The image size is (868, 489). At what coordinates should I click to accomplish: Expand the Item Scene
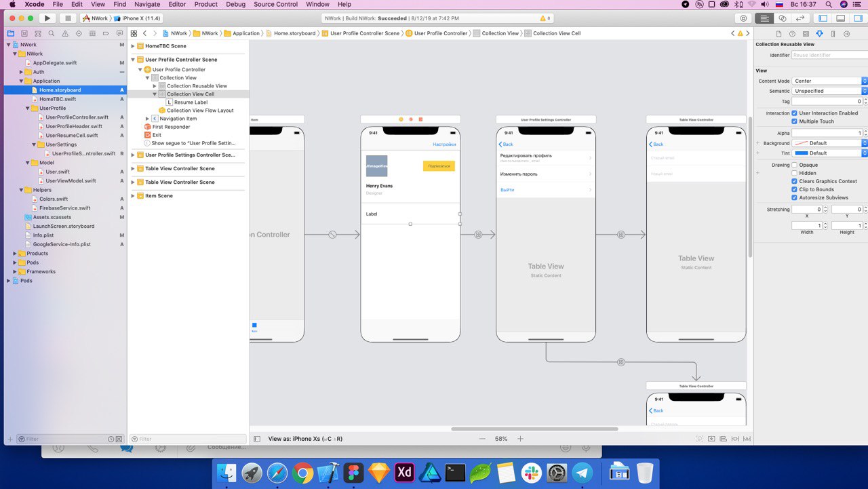point(132,195)
